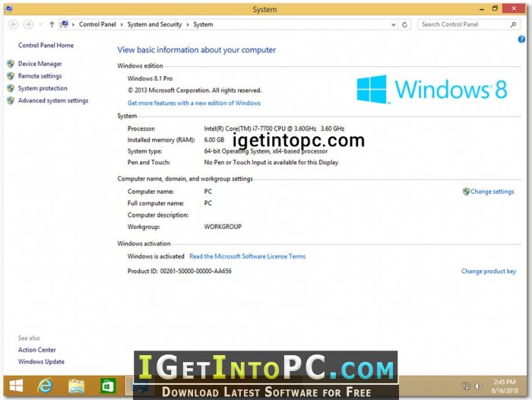
Task: Click Change settings for computer name
Action: point(492,192)
